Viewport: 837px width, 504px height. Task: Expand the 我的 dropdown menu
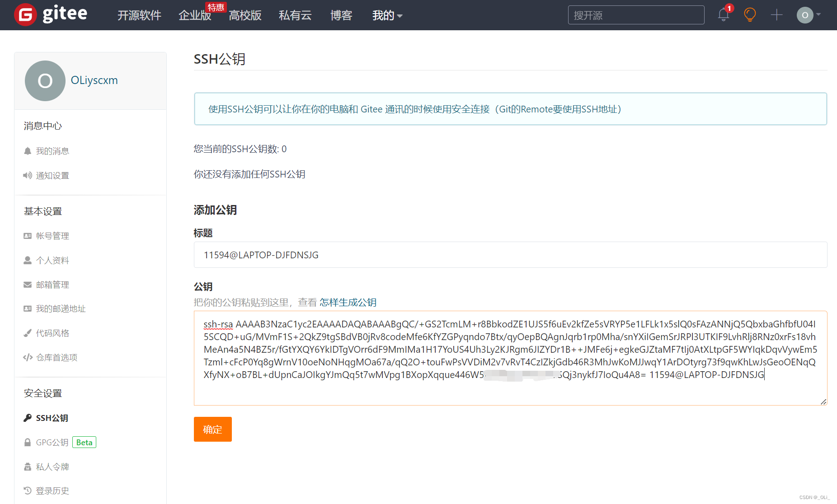[x=387, y=15]
